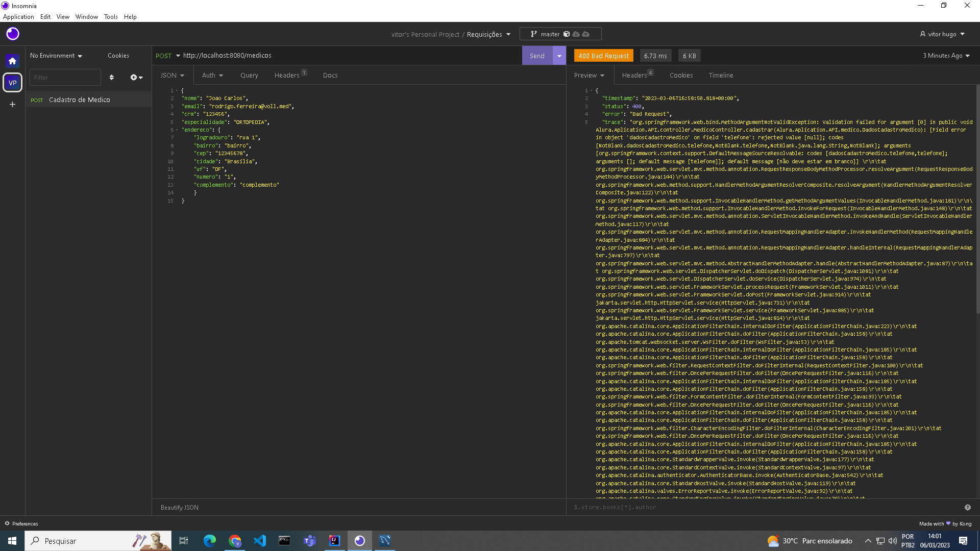
Task: Open Windows Start menu
Action: pyautogui.click(x=12, y=541)
